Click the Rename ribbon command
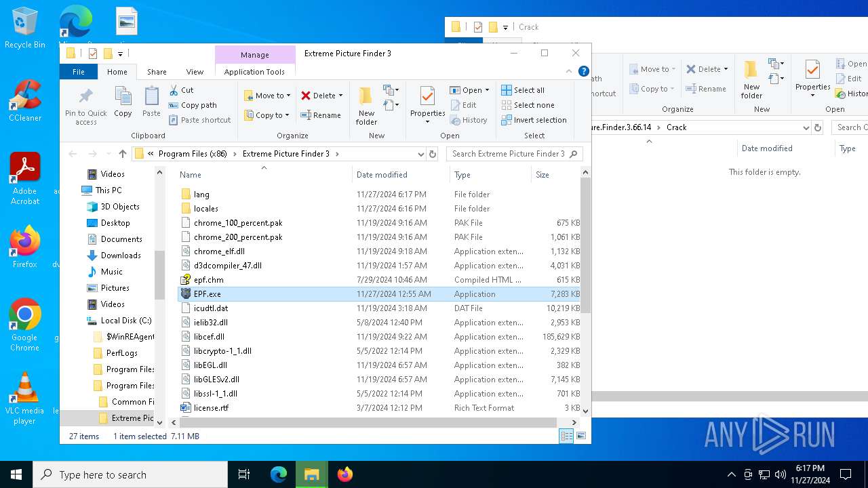Screen dimensions: 868x488 click(321, 115)
